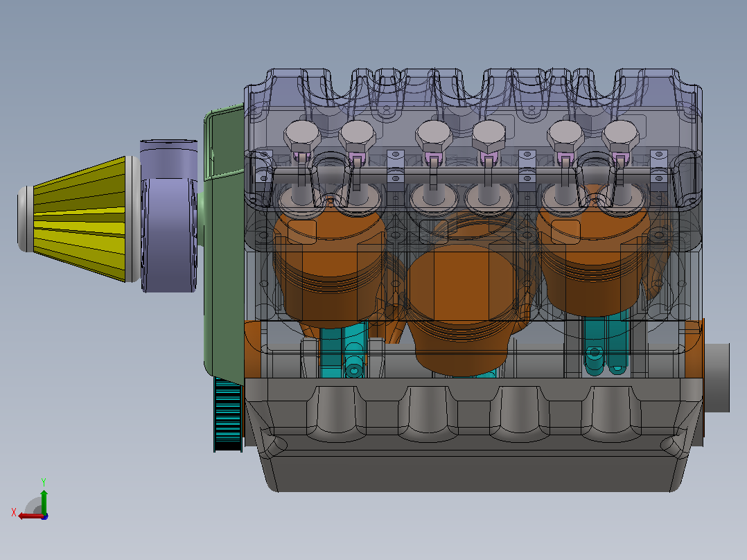
Task: Select the gray crankshaft stub opposite the air filter
Action: tap(717, 378)
